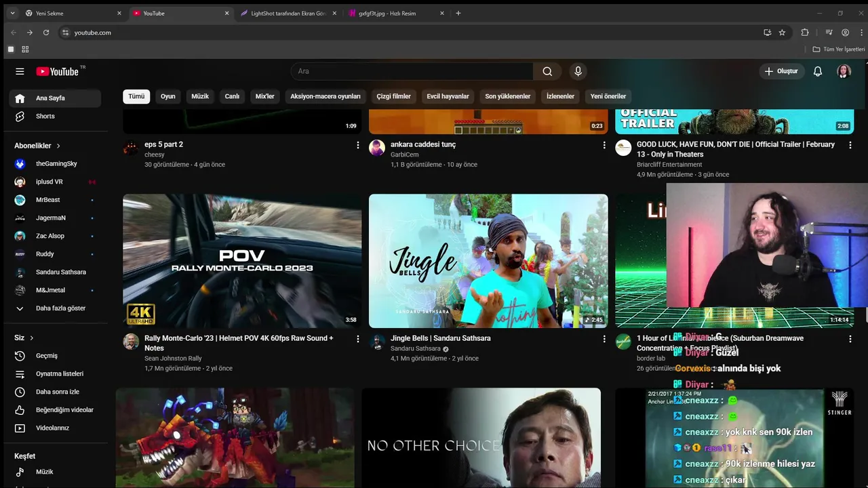Switch to LightShot browser tab

click(x=289, y=13)
